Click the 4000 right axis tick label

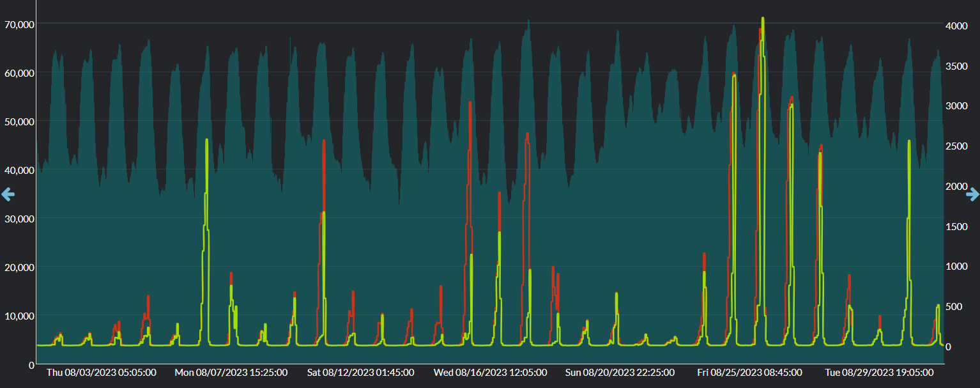956,26
